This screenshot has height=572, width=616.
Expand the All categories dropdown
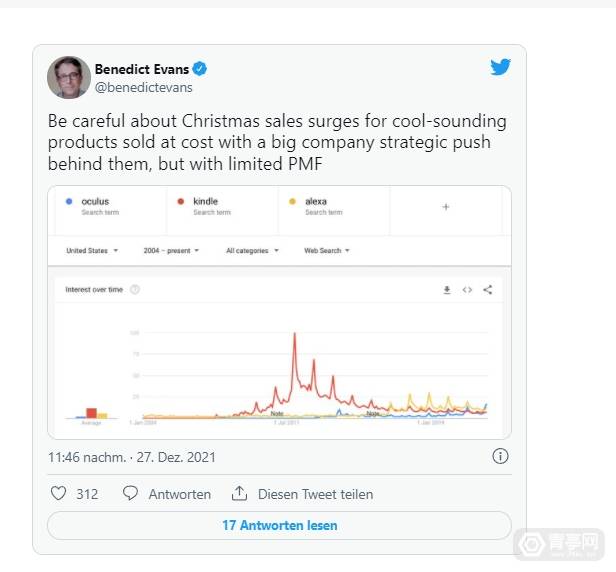(x=252, y=251)
